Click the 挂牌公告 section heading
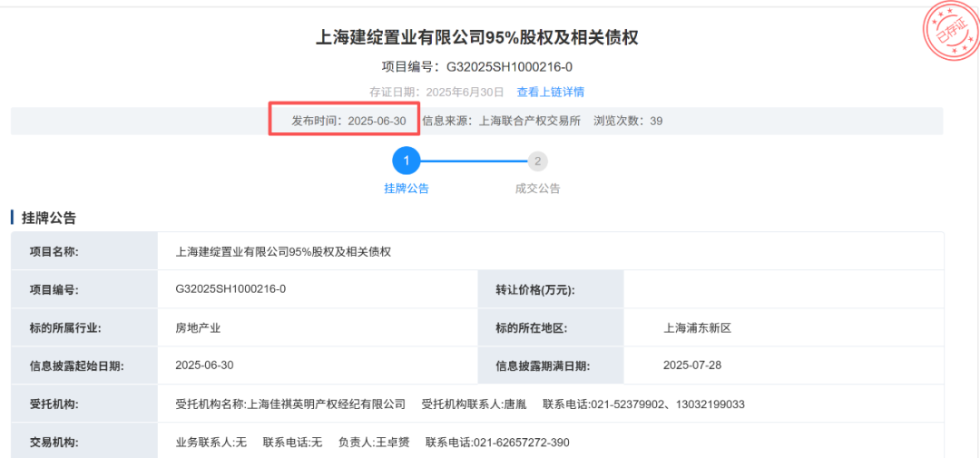This screenshot has width=980, height=458. (49, 218)
